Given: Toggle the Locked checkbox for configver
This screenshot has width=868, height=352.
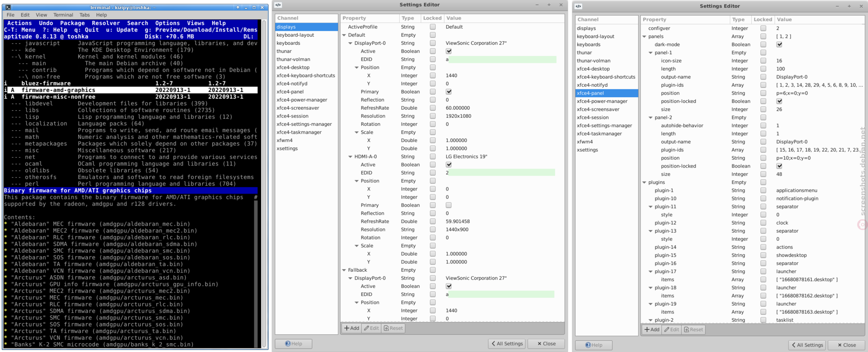Looking at the screenshot, I should [x=763, y=28].
